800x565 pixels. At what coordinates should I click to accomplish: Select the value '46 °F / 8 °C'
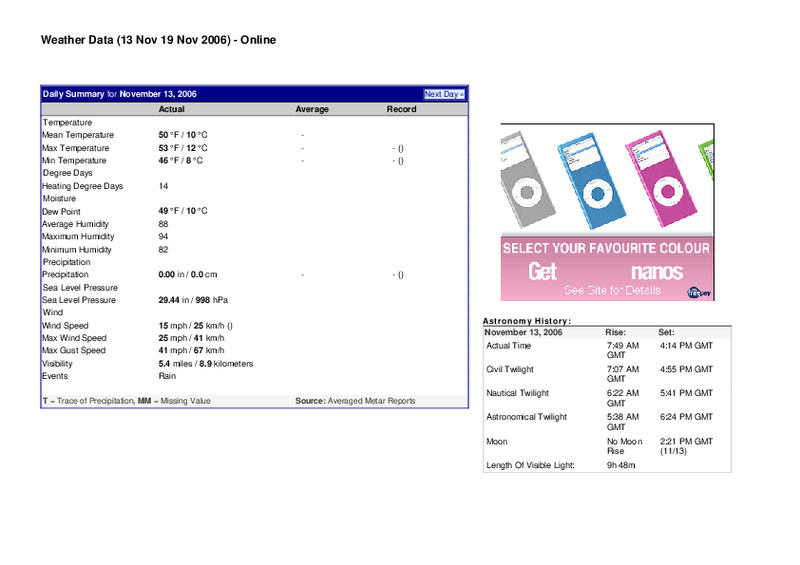coord(180,160)
